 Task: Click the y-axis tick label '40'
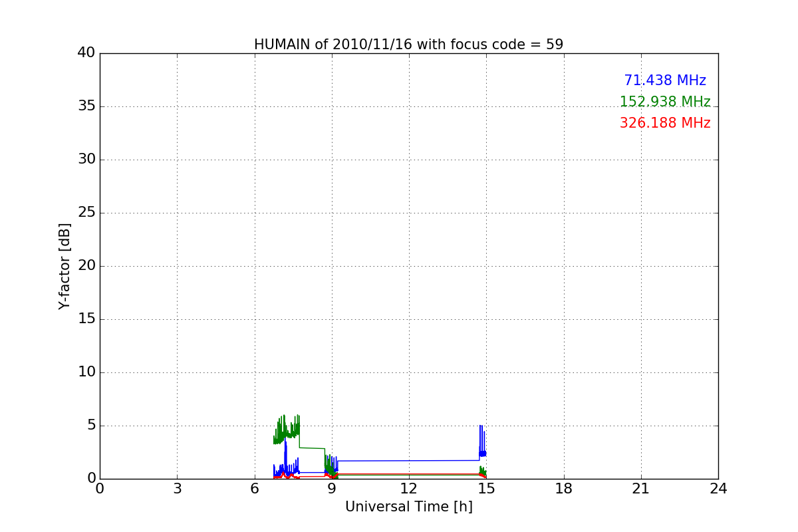86,53
